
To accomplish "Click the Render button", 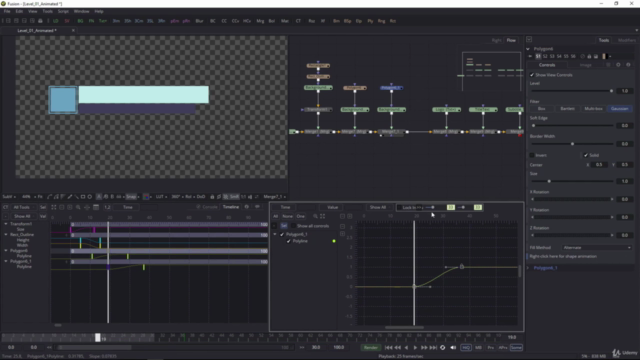I will tap(371, 348).
